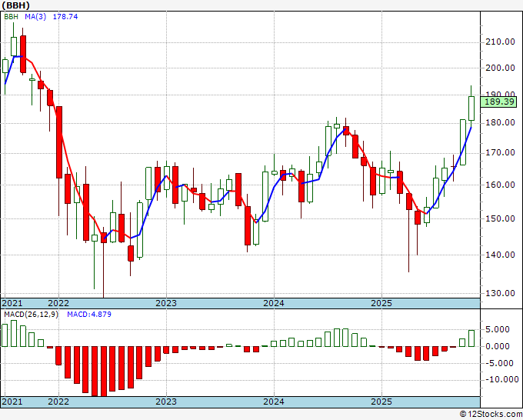Select the 2024 marker on price timeline

274,303
